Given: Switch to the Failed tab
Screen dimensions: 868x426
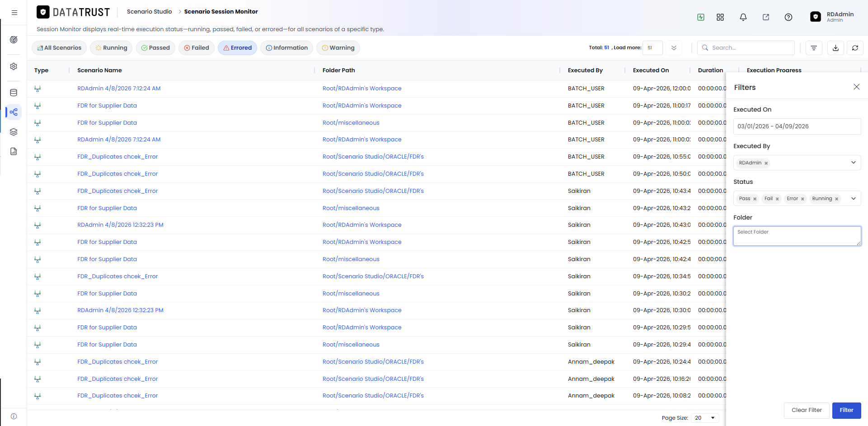Looking at the screenshot, I should (197, 48).
